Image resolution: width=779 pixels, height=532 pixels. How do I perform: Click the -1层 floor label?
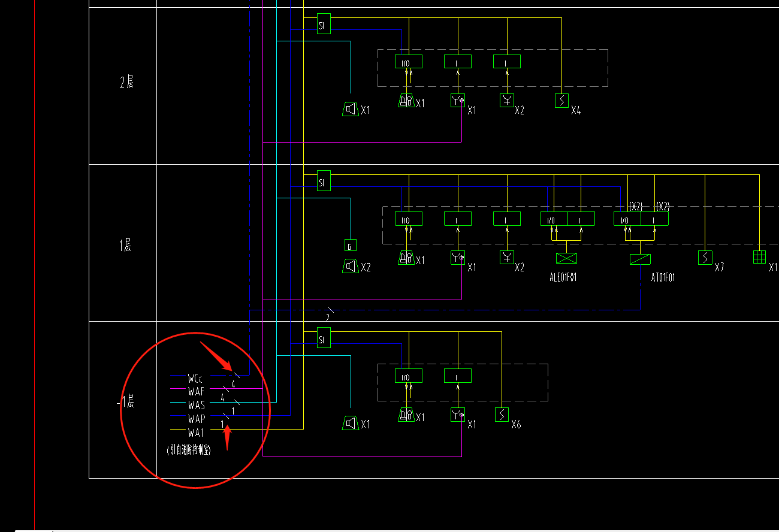click(x=125, y=403)
